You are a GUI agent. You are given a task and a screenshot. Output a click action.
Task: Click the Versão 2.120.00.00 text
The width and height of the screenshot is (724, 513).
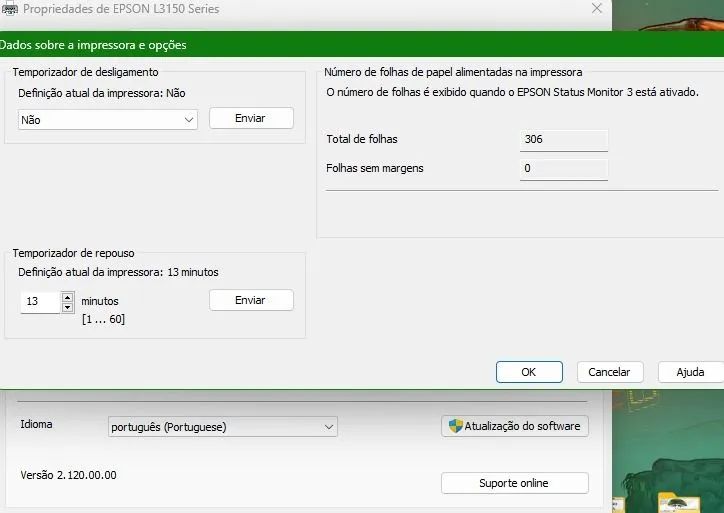pos(68,475)
